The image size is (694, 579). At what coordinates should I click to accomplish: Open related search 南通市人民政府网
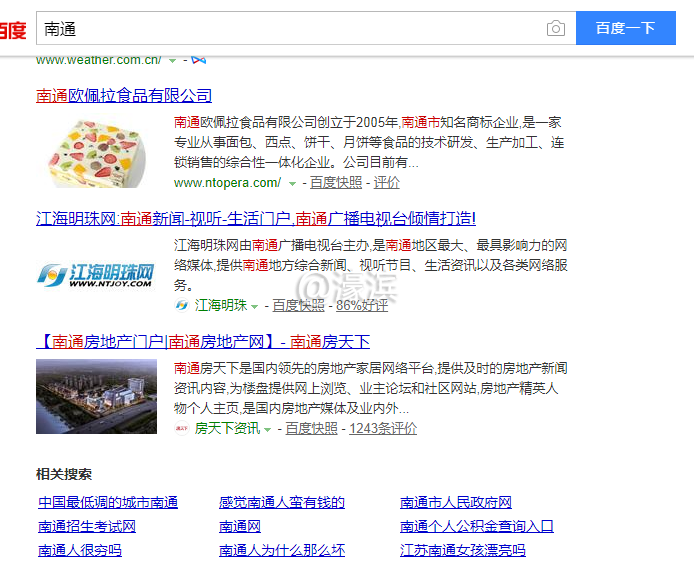[x=456, y=502]
